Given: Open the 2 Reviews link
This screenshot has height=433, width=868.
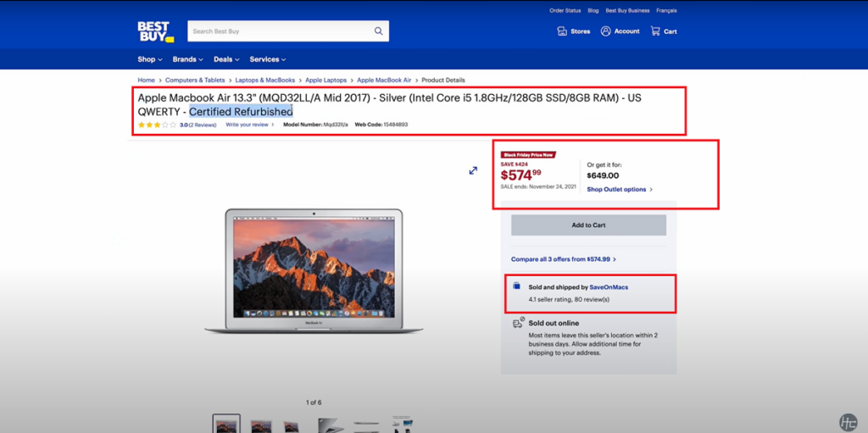Looking at the screenshot, I should 202,125.
